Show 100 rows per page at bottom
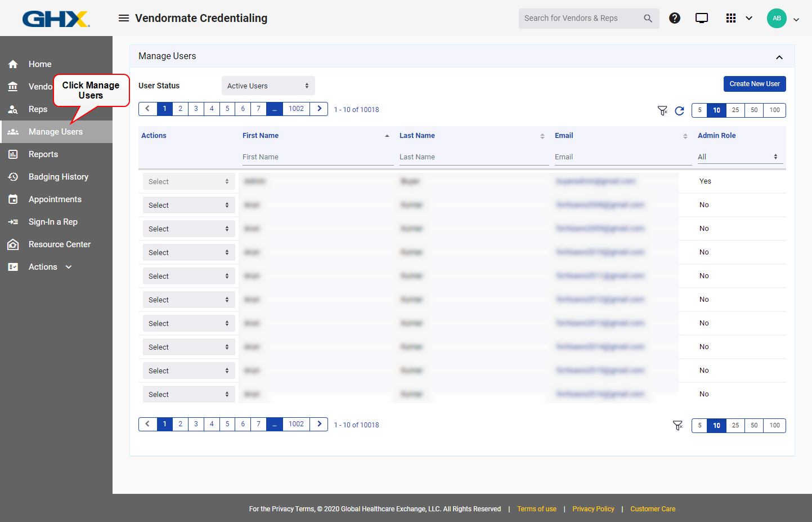This screenshot has width=812, height=522. [775, 426]
